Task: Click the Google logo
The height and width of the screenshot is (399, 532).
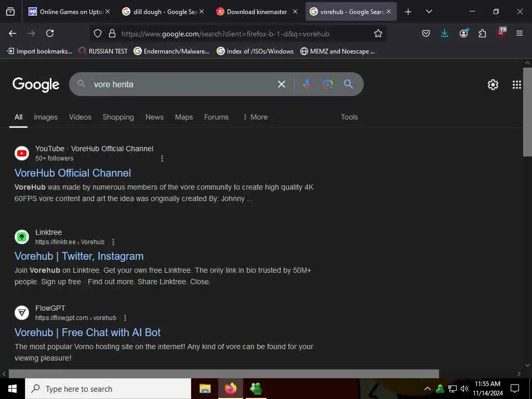Action: click(x=36, y=85)
